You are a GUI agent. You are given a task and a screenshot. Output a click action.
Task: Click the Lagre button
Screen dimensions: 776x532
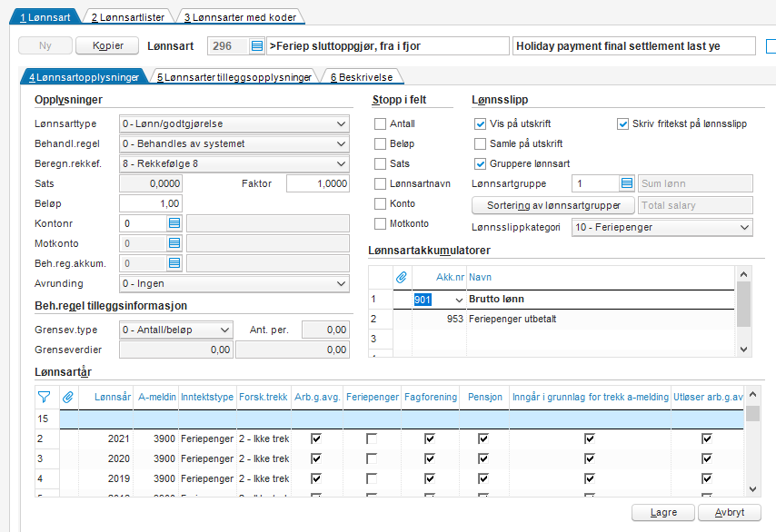point(663,513)
